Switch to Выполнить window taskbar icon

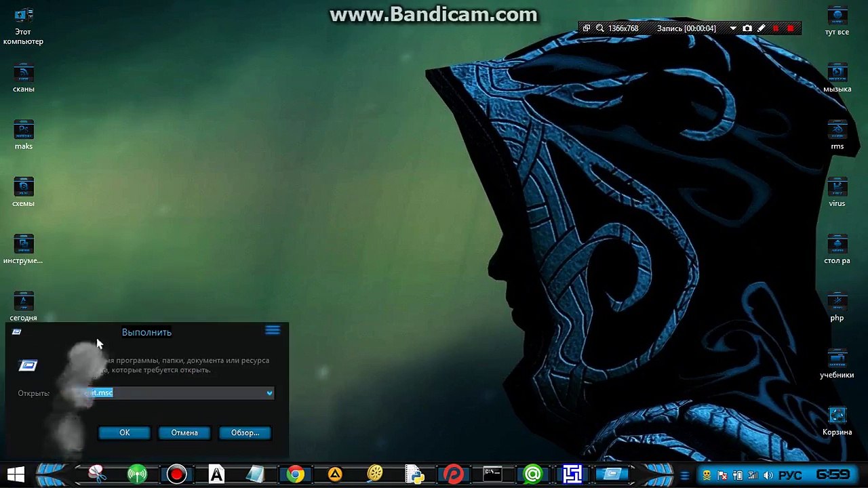[612, 474]
